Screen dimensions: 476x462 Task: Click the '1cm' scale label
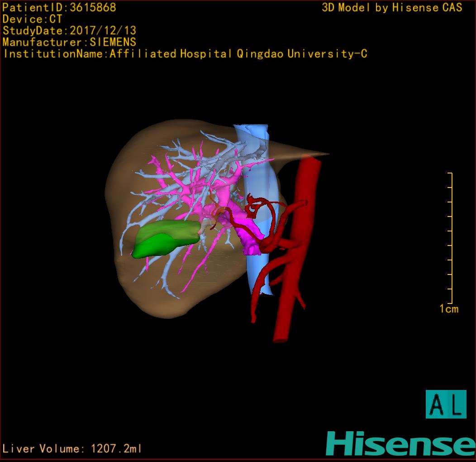coord(449,309)
